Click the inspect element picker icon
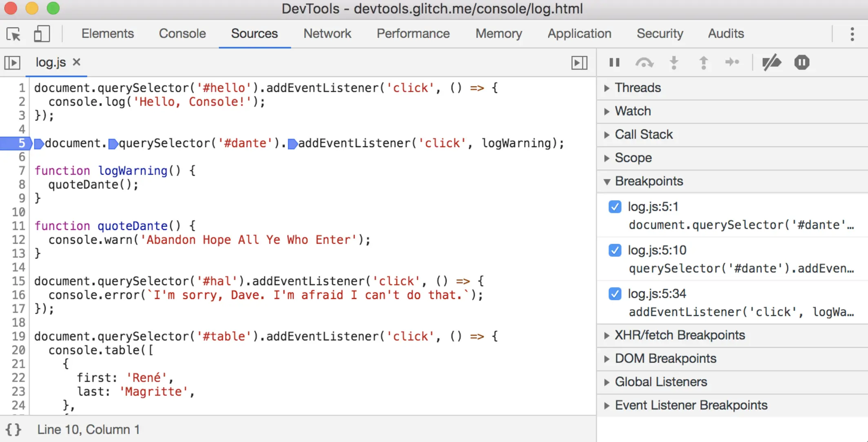Viewport: 868px width, 442px height. [x=14, y=34]
